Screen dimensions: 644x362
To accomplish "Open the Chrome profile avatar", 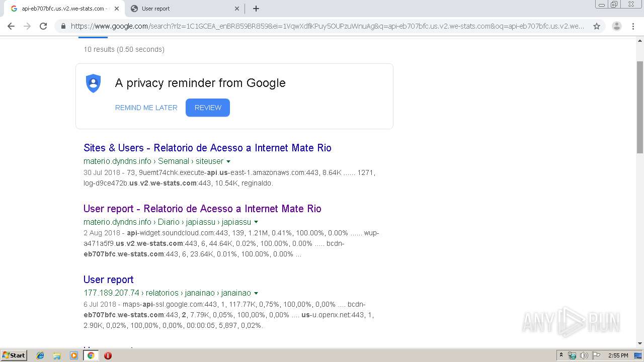I will tap(616, 26).
